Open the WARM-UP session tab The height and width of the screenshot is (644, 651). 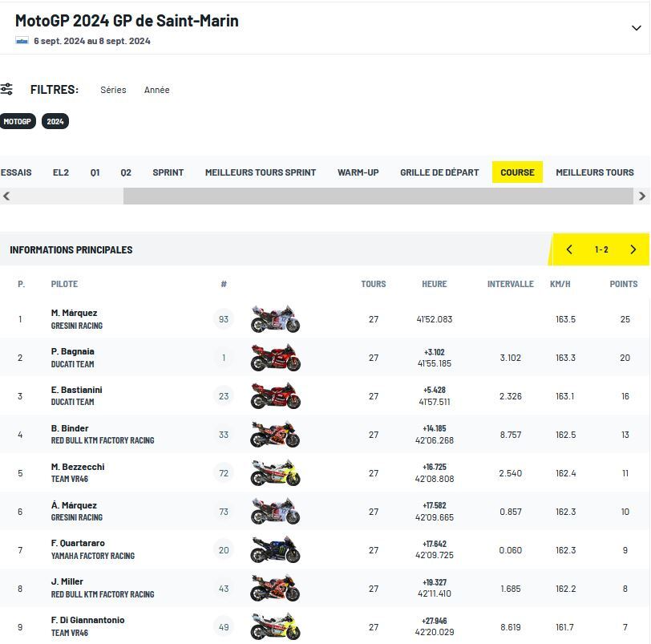(358, 172)
